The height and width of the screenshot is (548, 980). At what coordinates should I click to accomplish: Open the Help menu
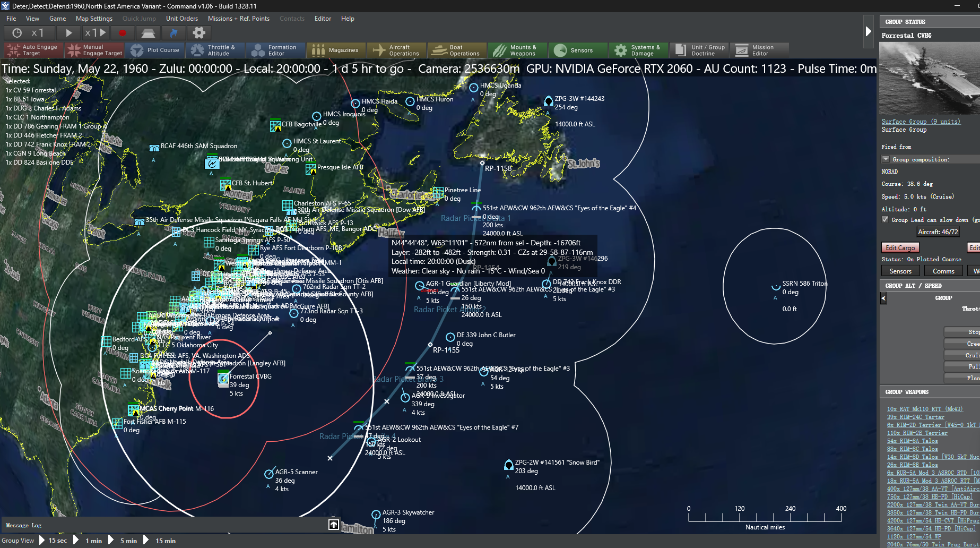(348, 19)
